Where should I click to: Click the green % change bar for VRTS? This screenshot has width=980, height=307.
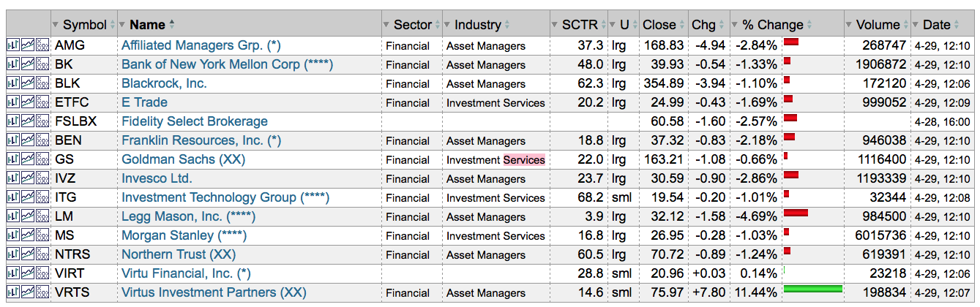812,289
